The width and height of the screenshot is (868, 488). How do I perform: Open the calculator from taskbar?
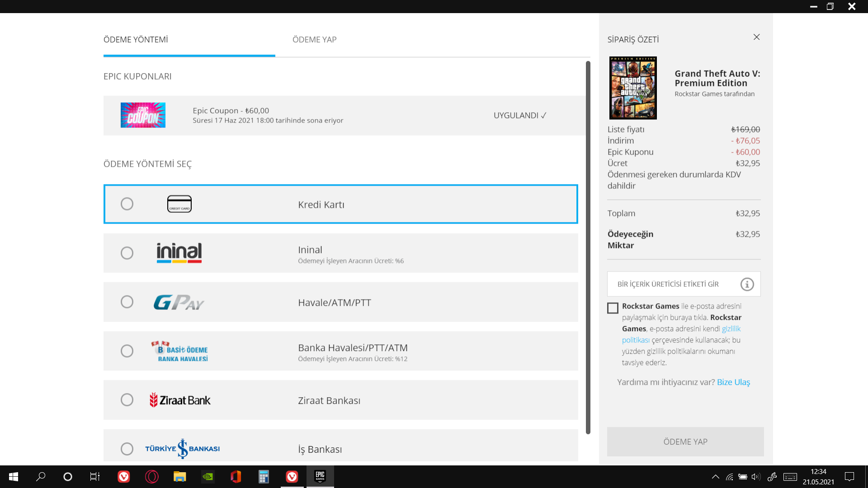(x=264, y=476)
